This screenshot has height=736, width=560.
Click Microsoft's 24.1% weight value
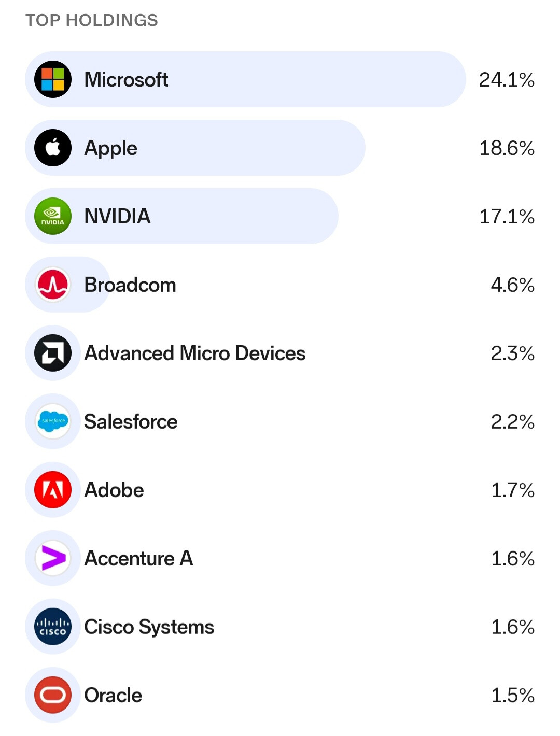(506, 80)
